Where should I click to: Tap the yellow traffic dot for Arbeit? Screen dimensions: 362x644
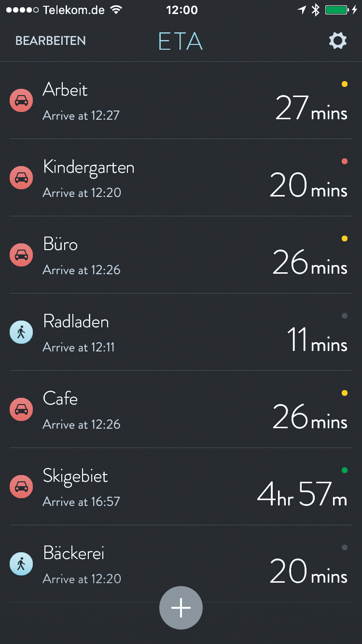click(x=345, y=84)
